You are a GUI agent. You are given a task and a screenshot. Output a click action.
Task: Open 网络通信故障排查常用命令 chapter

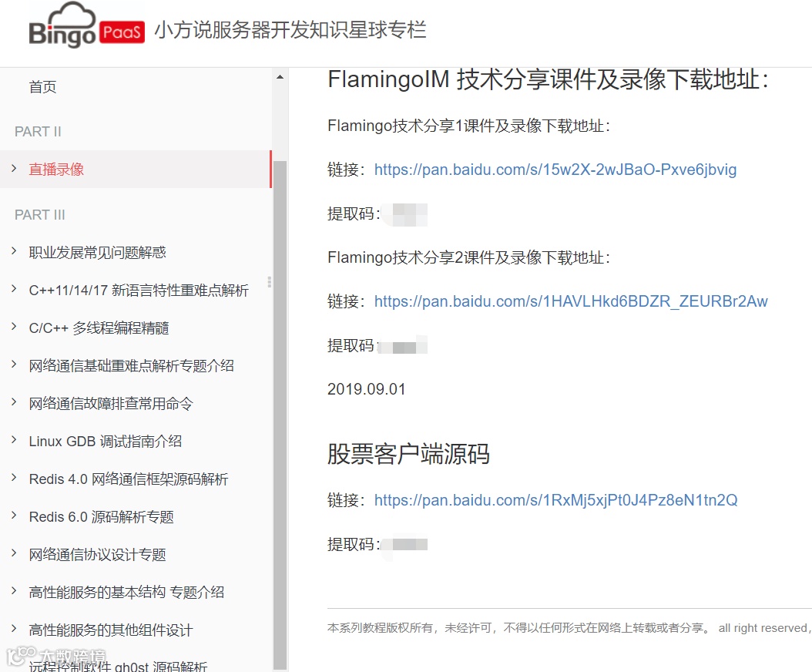[111, 404]
